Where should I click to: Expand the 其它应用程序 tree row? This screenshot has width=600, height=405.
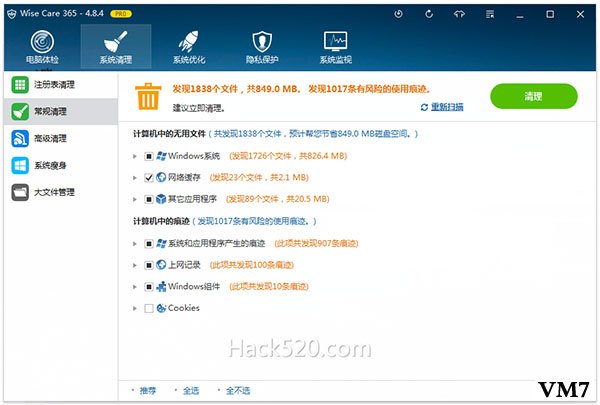[x=135, y=199]
